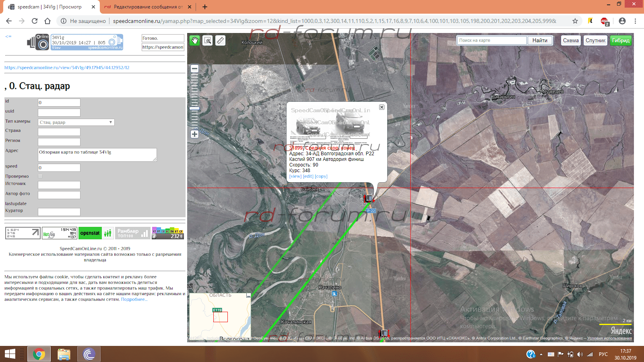The width and height of the screenshot is (644, 362).
Task: Open the Chrome profile avatar menu
Action: click(x=622, y=21)
